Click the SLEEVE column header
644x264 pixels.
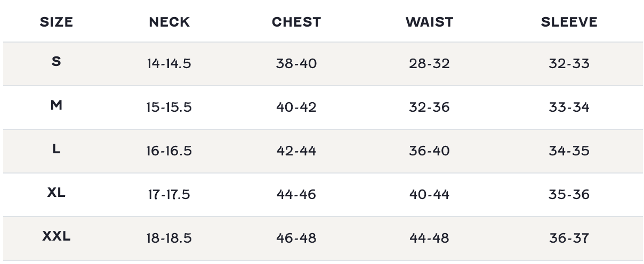point(569,22)
